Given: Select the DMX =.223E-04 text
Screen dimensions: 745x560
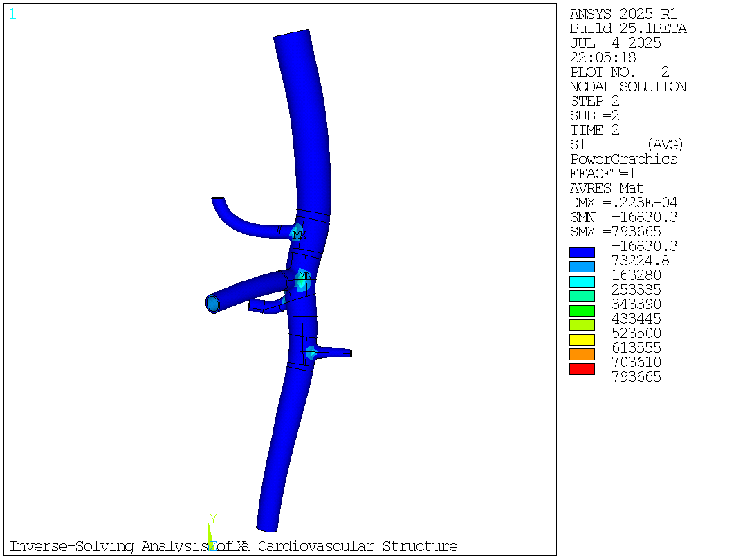Looking at the screenshot, I should pyautogui.click(x=623, y=203).
